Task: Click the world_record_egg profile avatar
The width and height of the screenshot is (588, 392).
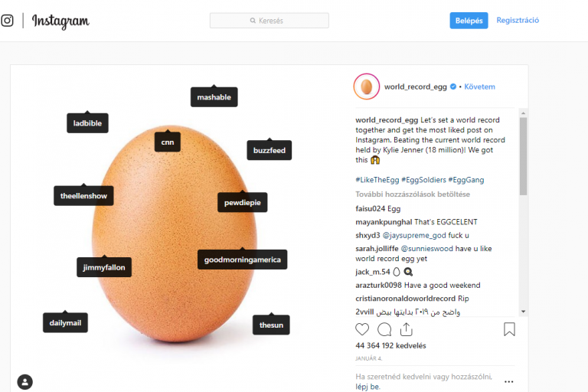Action: tap(367, 87)
